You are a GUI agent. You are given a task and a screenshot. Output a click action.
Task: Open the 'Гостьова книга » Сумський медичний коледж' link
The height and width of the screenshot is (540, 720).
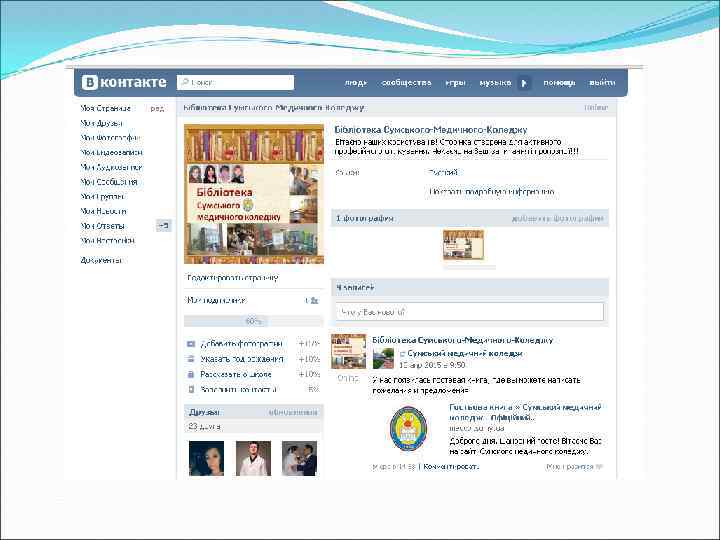[525, 412]
